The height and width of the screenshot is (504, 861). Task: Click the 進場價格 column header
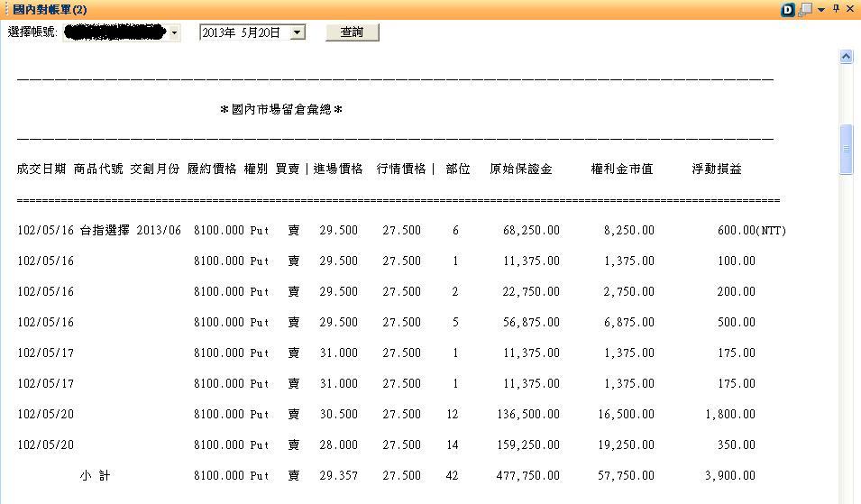tap(338, 170)
